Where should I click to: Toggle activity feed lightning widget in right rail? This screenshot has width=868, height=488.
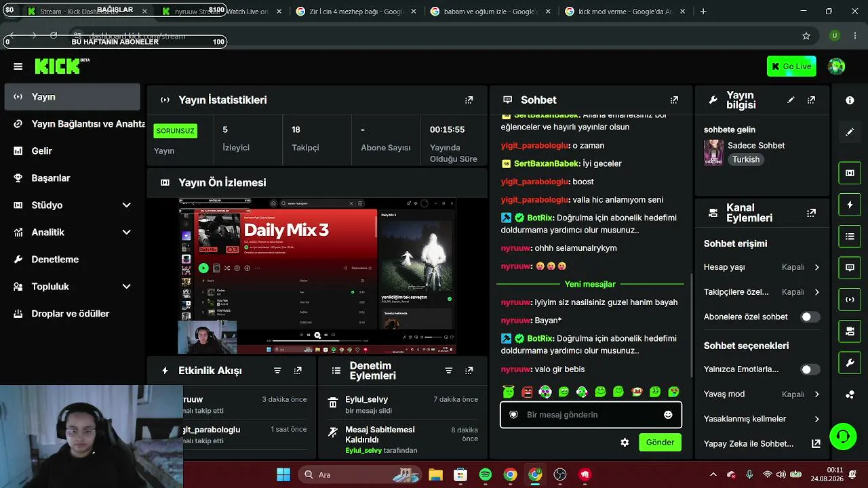[850, 205]
